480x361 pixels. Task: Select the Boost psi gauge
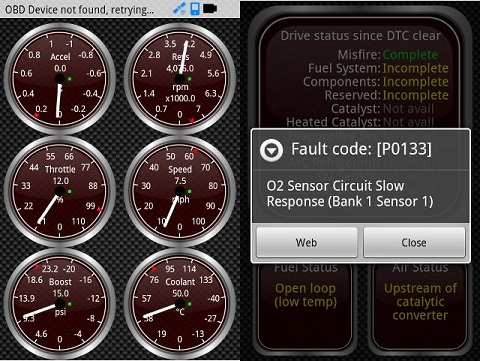(60, 304)
